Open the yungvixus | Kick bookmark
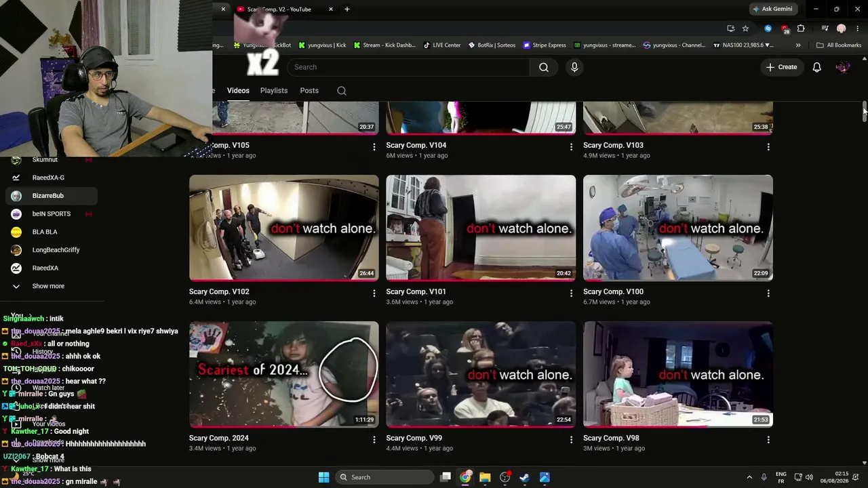 (323, 45)
